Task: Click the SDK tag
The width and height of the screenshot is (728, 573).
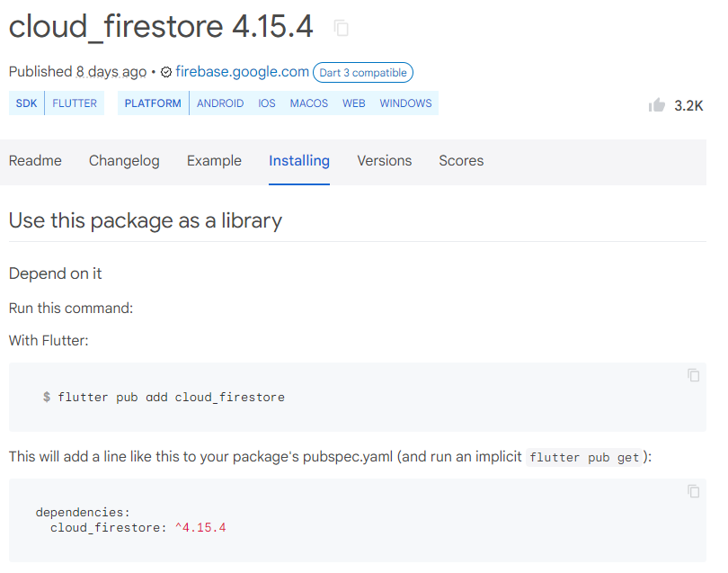Action: (26, 103)
